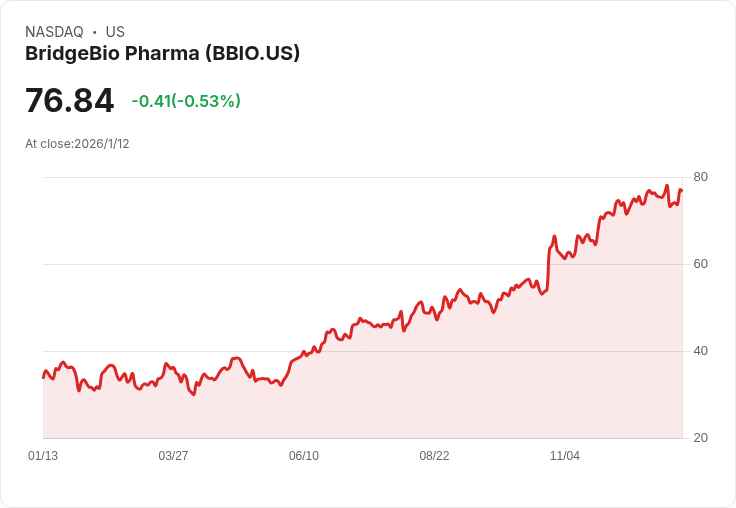
Task: Click the 40 y-axis label
Action: click(700, 351)
